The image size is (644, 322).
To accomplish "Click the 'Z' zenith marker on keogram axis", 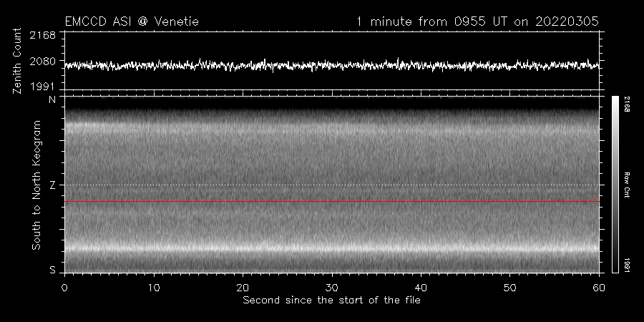I will [x=52, y=185].
